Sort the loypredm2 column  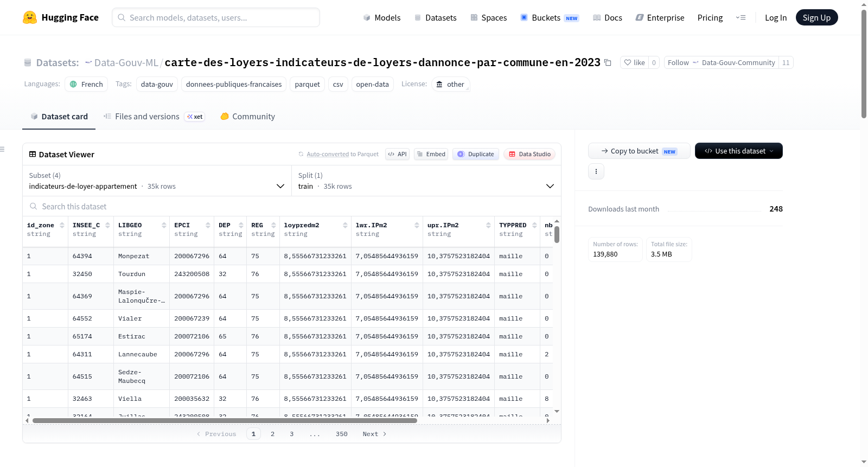(x=345, y=226)
